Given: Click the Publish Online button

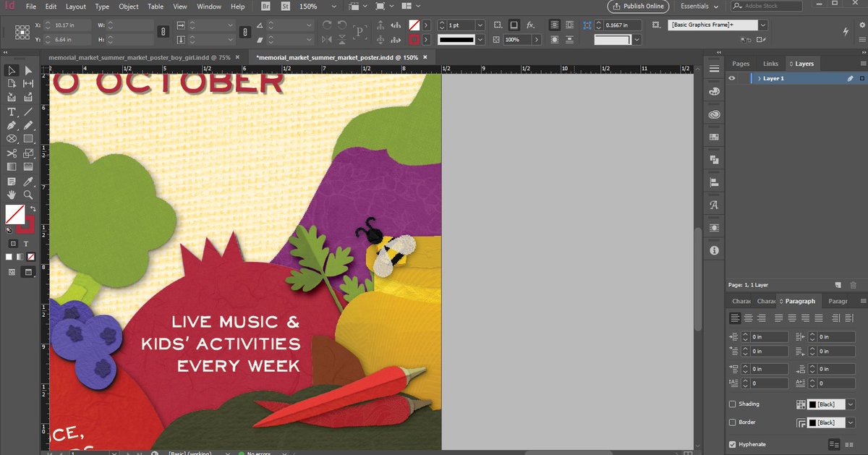Looking at the screenshot, I should pyautogui.click(x=637, y=6).
